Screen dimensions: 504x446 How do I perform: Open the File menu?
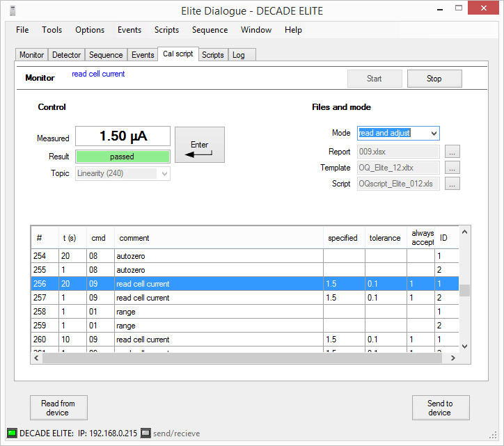pos(22,30)
